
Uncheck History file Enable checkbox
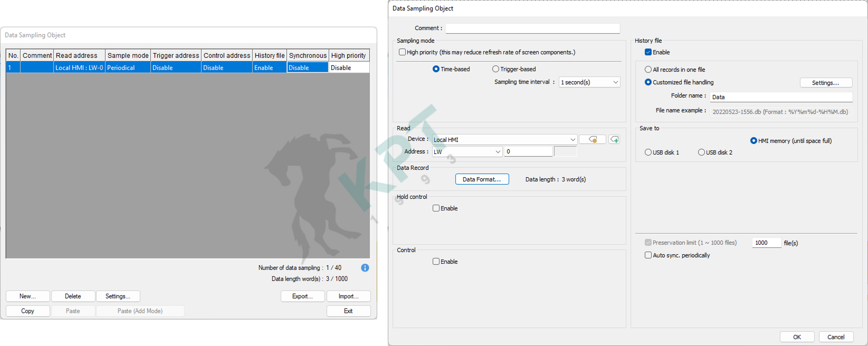point(648,52)
